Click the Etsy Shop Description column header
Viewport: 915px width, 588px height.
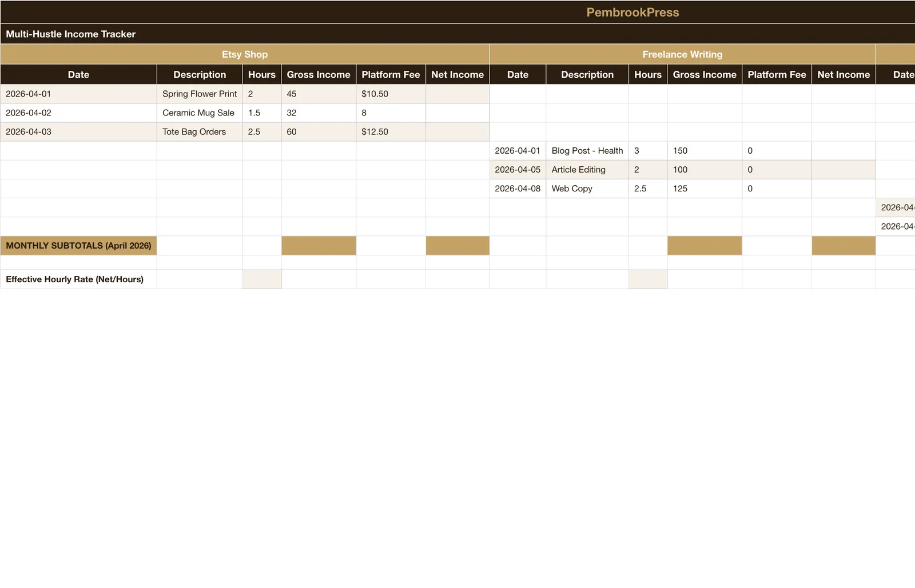tap(200, 74)
